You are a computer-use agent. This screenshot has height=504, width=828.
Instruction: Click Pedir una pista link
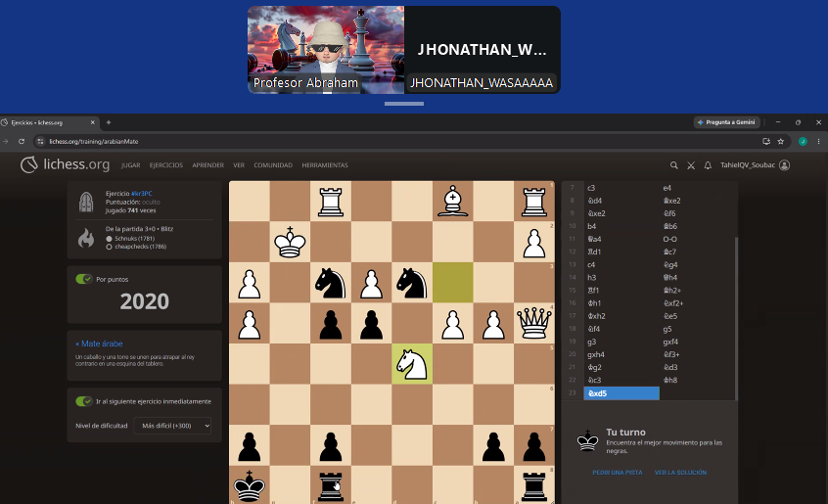tap(618, 473)
